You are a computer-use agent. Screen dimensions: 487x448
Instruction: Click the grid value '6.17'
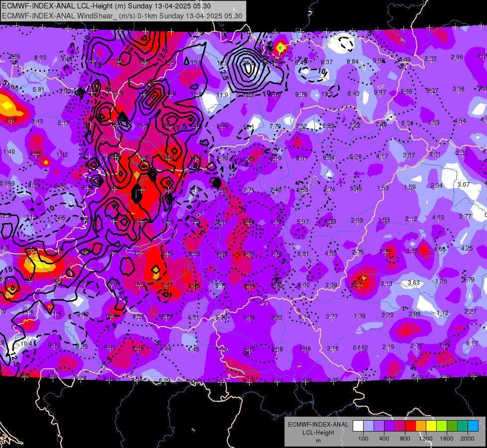coord(472,343)
